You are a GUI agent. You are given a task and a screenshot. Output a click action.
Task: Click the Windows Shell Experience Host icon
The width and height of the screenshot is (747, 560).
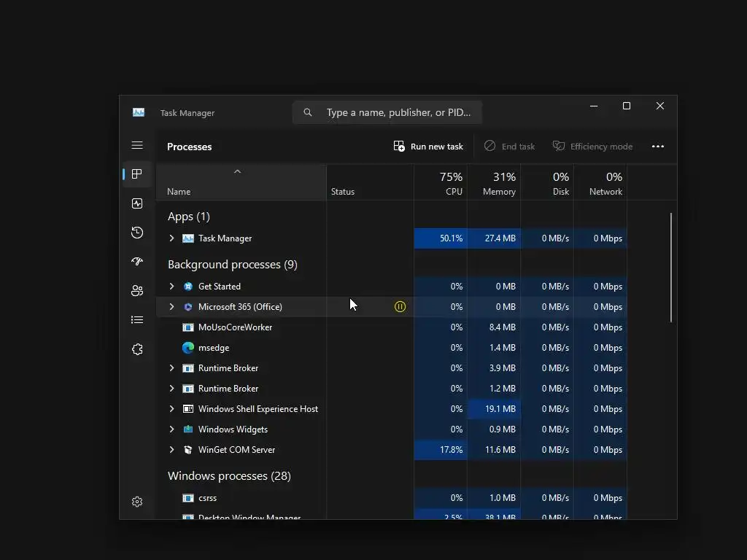188,408
